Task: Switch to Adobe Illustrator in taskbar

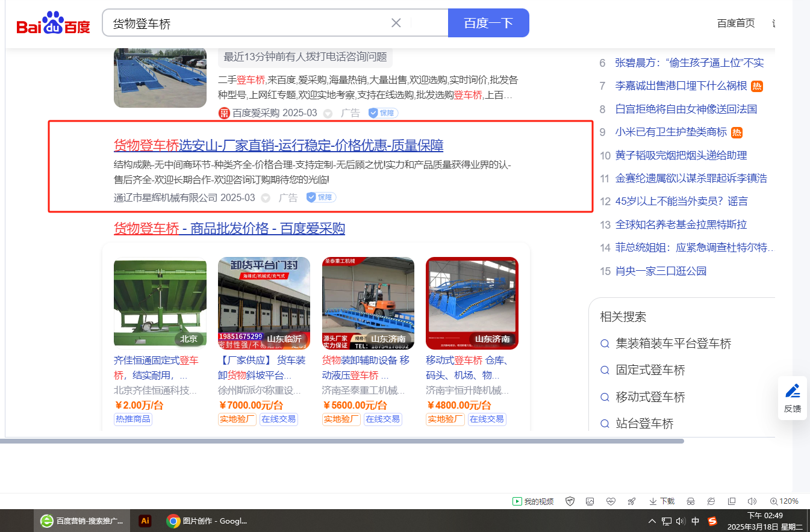Action: (145, 521)
